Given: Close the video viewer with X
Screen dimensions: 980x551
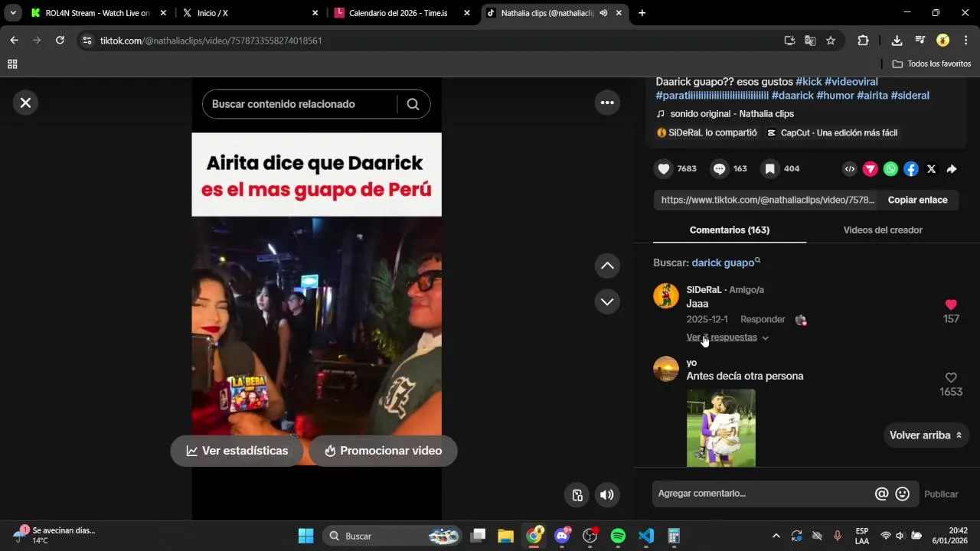Looking at the screenshot, I should point(25,103).
